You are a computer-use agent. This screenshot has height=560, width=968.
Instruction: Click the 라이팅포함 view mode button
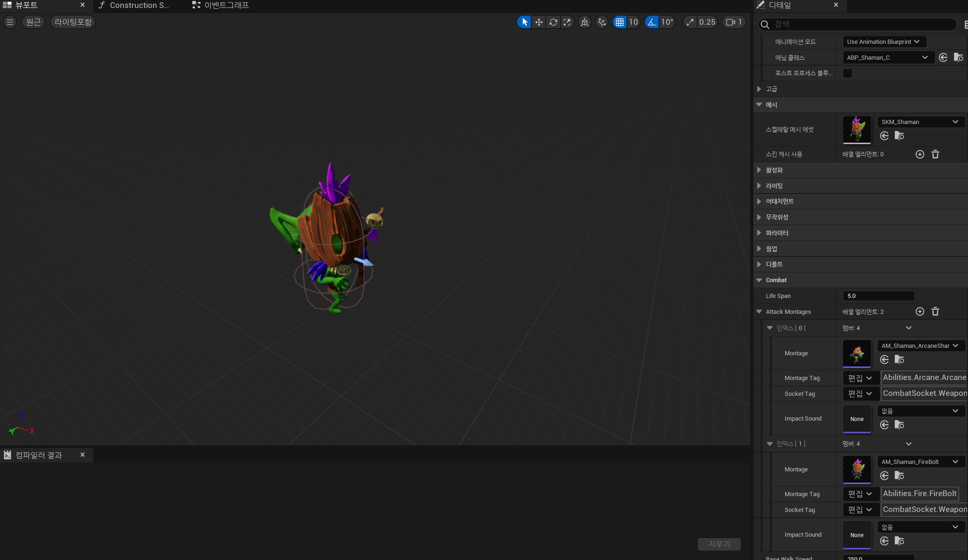pyautogui.click(x=73, y=22)
